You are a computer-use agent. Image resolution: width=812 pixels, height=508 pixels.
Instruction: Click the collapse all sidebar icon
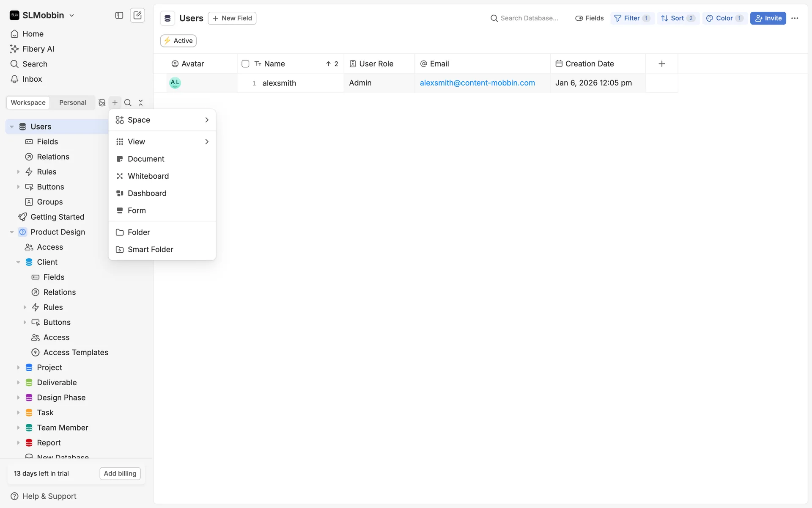pos(141,102)
